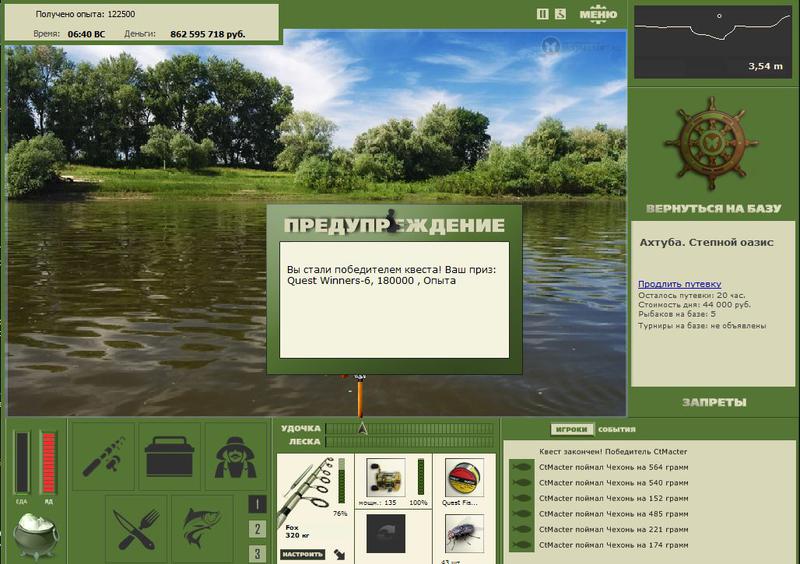Image resolution: width=800 pixels, height=564 pixels.
Task: Click 'CtMacter поймал Чехонь на 485 грамм' text
Action: tap(613, 514)
